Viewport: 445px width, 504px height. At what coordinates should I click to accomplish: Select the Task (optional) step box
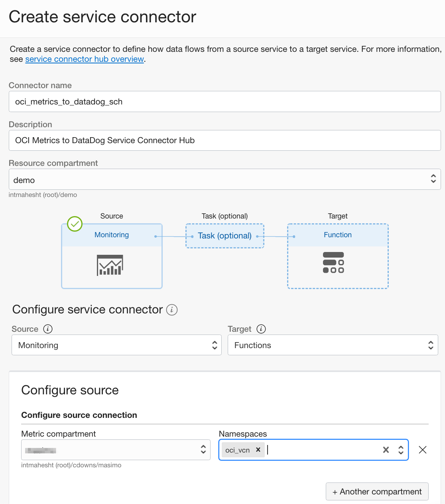click(x=224, y=236)
